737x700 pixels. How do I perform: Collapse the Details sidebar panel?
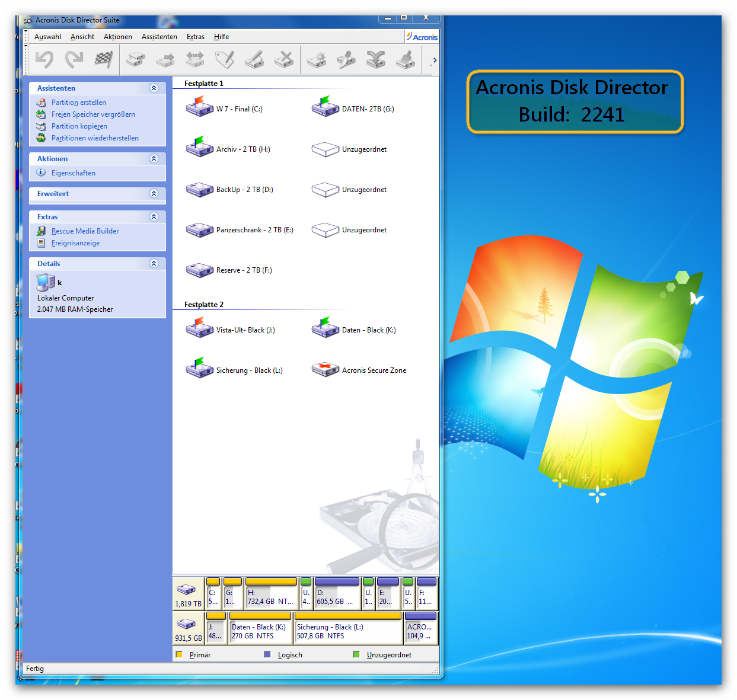[154, 264]
